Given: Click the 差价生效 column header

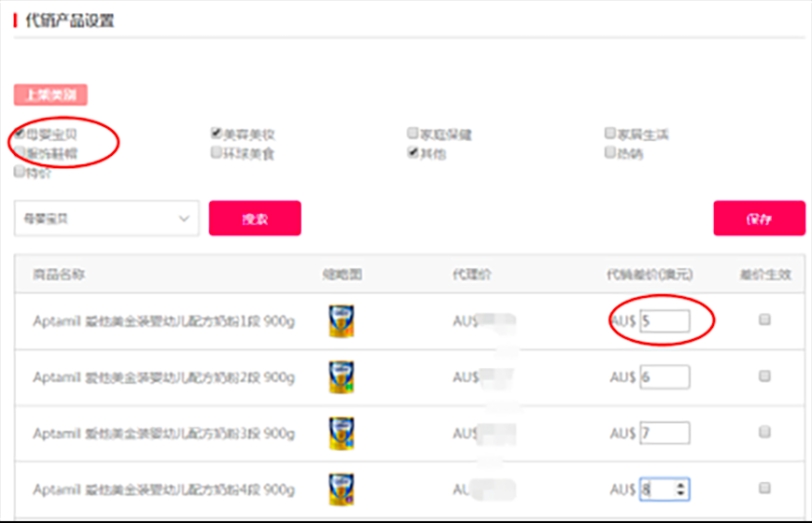Looking at the screenshot, I should tap(765, 275).
